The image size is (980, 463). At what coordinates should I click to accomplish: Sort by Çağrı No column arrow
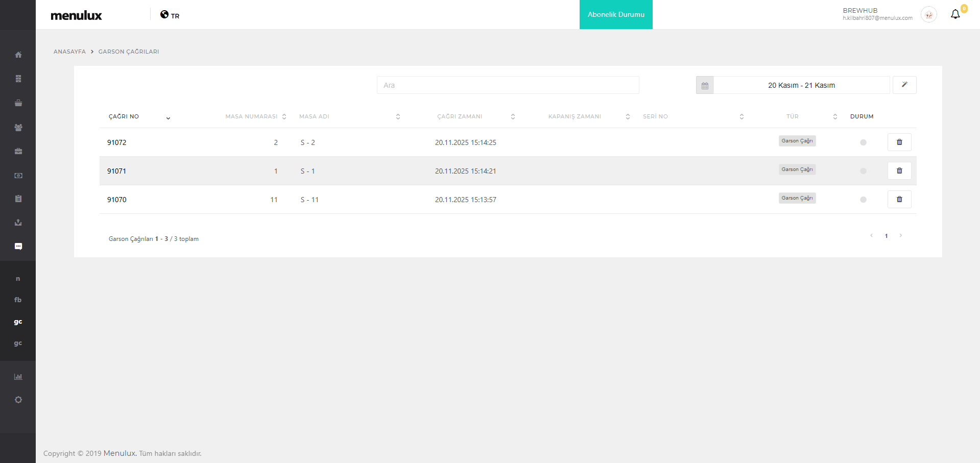[168, 118]
